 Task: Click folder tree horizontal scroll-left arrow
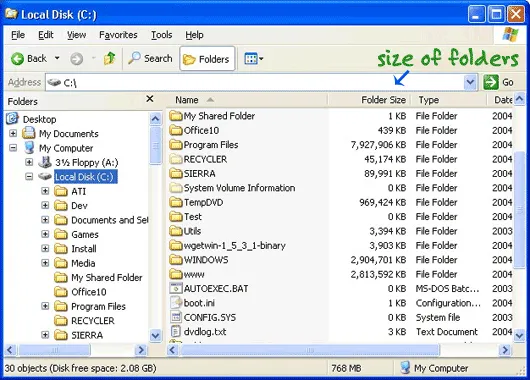pyautogui.click(x=10, y=350)
